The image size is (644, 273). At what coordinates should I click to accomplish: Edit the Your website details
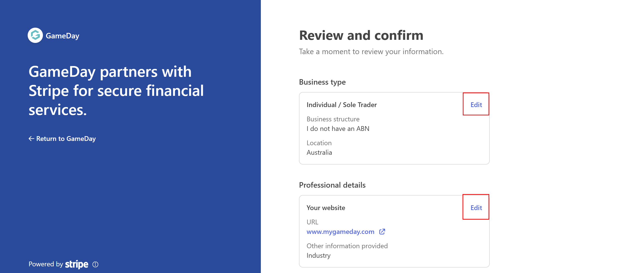[476, 207]
